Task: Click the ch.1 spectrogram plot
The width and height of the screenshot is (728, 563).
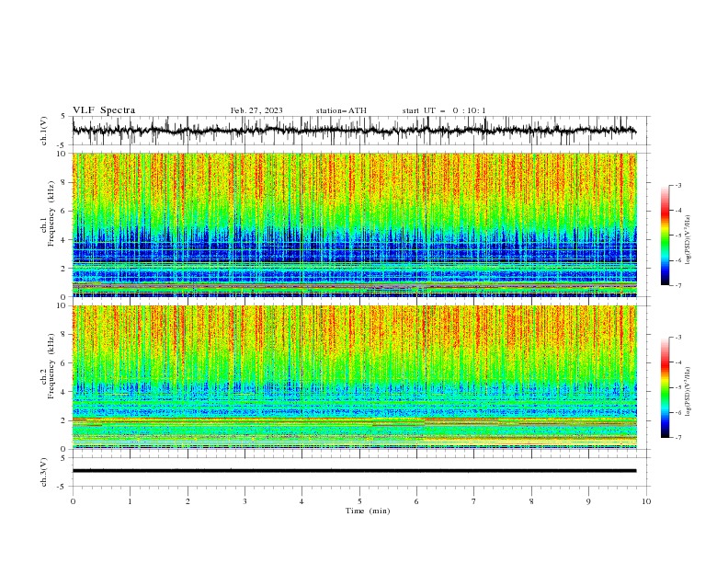Action: (x=355, y=224)
